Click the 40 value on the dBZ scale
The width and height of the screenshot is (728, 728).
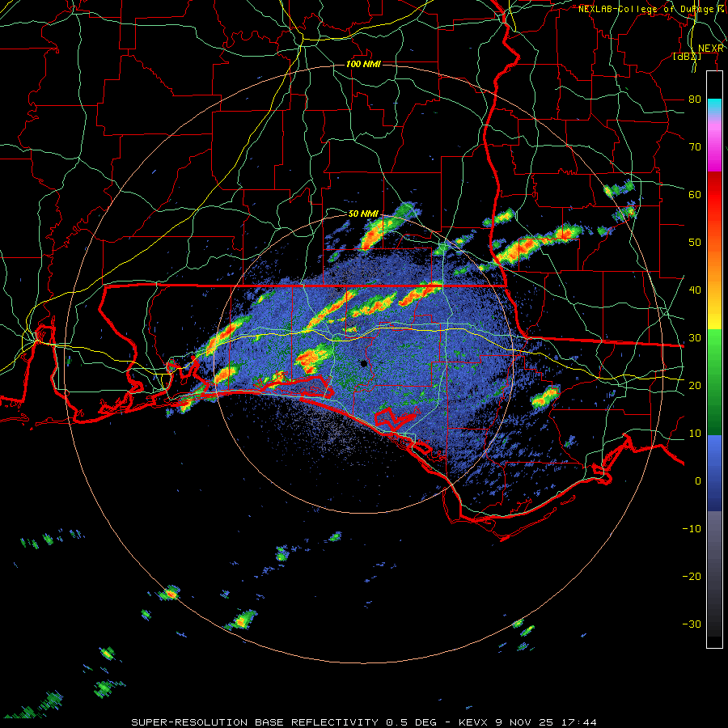click(695, 290)
